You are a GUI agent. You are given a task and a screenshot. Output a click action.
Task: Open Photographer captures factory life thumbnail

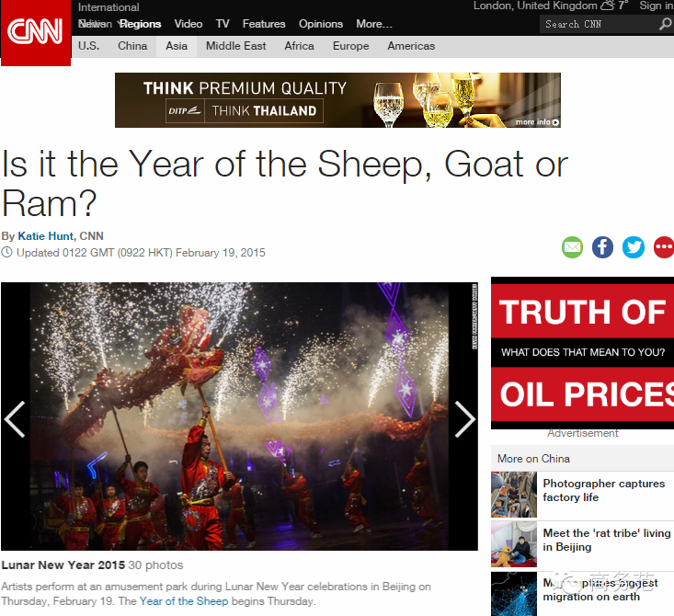[514, 495]
